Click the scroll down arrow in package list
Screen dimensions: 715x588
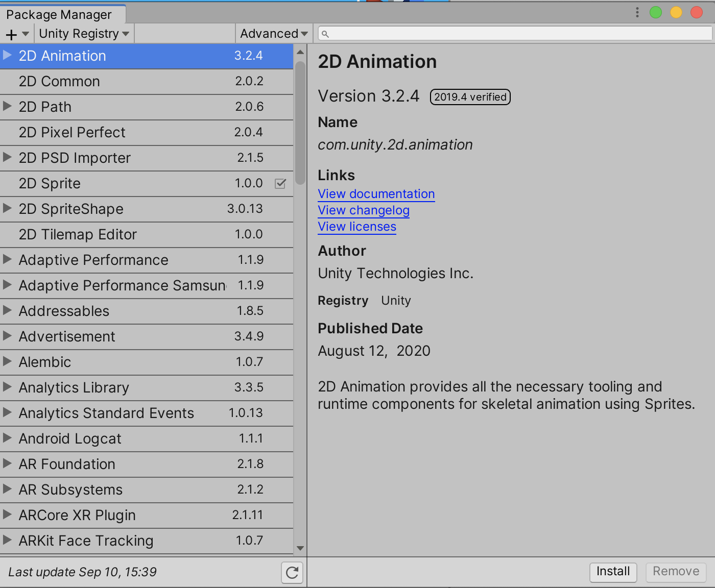coord(300,548)
